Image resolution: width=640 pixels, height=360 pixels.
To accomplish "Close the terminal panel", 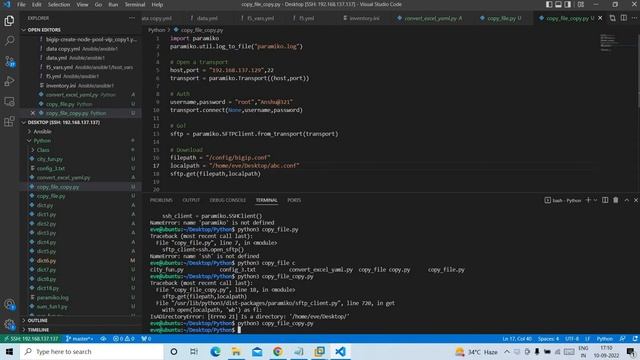I will coord(636,200).
